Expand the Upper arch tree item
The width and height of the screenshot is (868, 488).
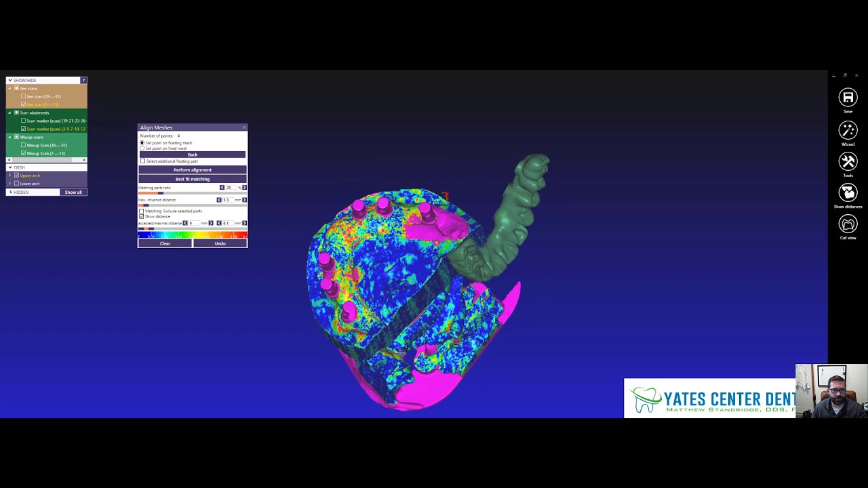click(9, 176)
